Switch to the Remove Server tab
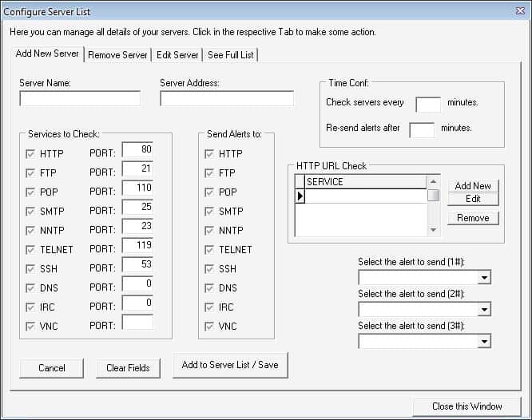The height and width of the screenshot is (420, 532). [117, 55]
